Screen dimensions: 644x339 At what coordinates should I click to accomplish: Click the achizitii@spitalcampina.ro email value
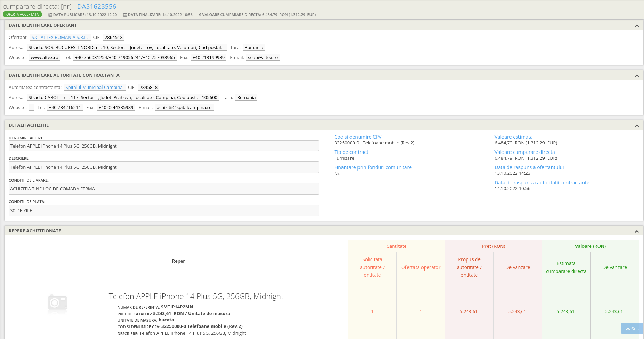click(x=184, y=107)
